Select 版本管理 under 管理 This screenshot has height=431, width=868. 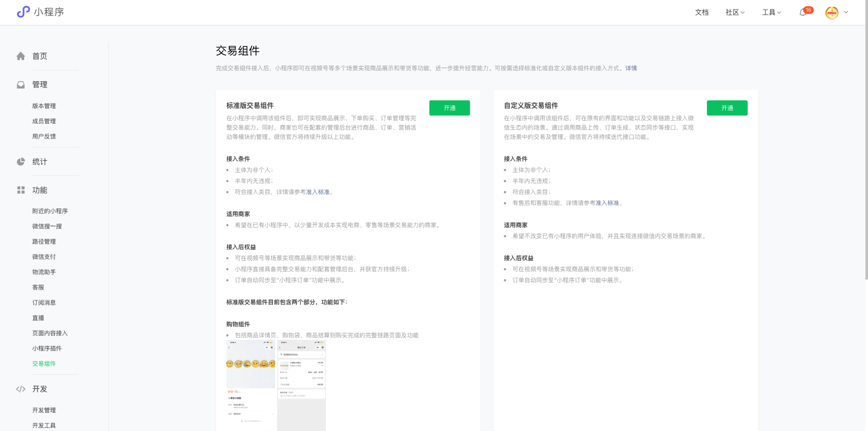point(44,106)
